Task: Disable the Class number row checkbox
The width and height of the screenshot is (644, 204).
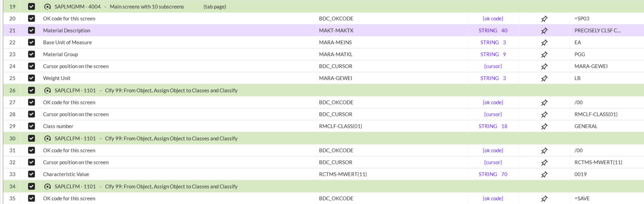Action: 31,126
